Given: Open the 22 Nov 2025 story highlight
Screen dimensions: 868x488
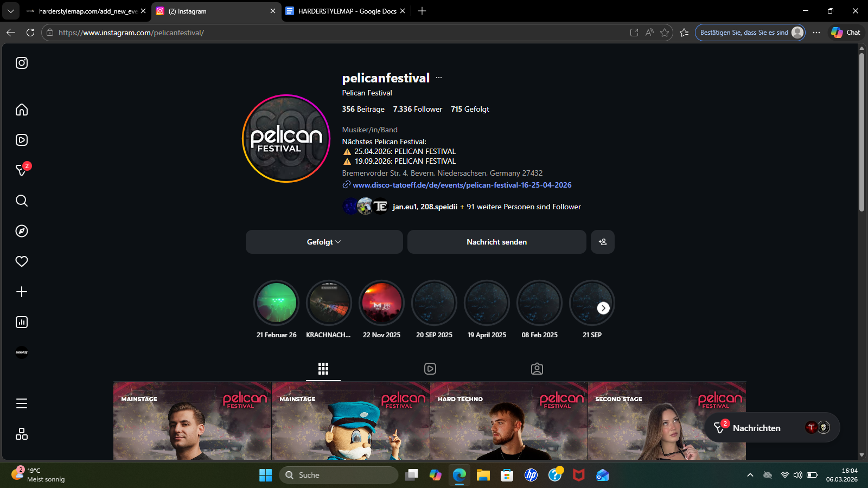Looking at the screenshot, I should pyautogui.click(x=381, y=303).
